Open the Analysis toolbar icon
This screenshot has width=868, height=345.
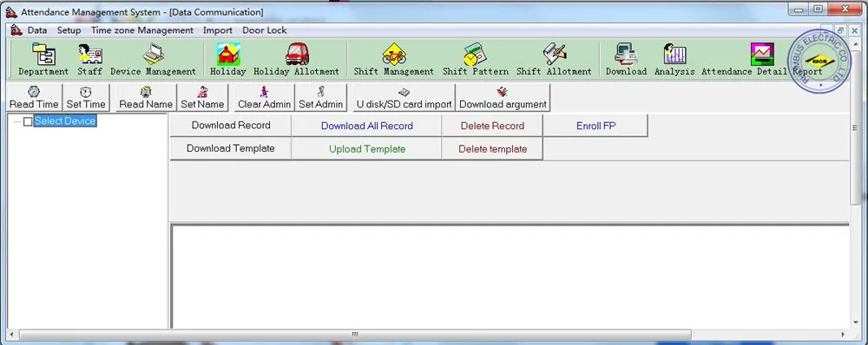coord(674,59)
